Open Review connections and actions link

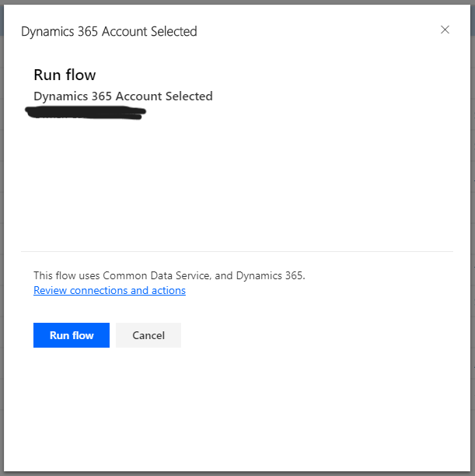point(110,290)
